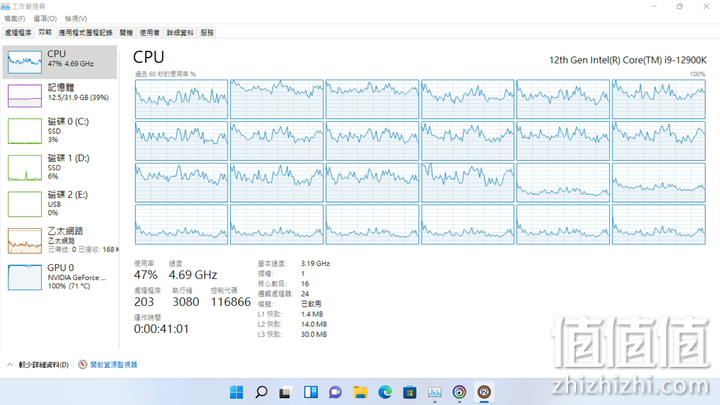Open the 開機 tab
This screenshot has width=720, height=405.
[x=126, y=33]
